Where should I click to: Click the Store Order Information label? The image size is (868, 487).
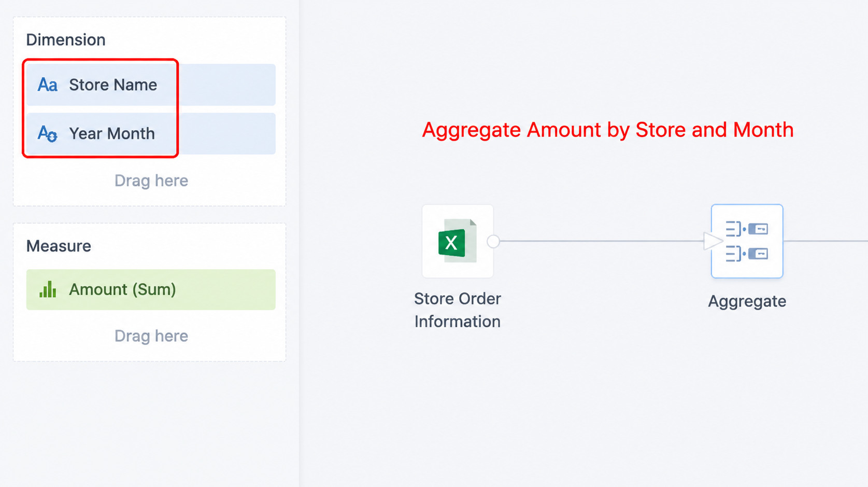pos(458,310)
